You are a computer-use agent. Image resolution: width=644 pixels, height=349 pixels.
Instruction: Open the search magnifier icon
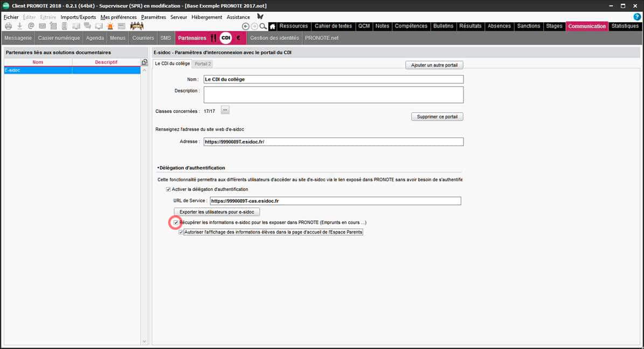pyautogui.click(x=263, y=26)
